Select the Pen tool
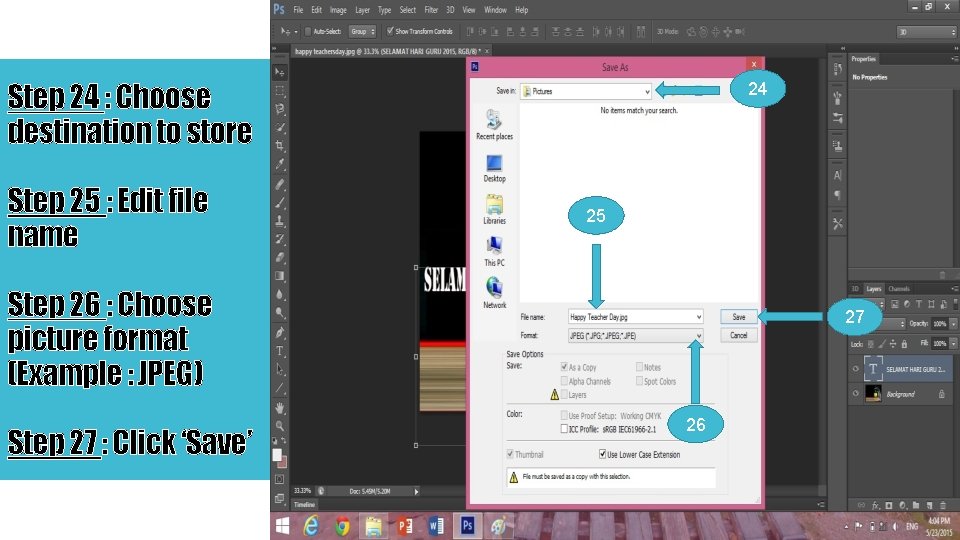 pos(280,332)
